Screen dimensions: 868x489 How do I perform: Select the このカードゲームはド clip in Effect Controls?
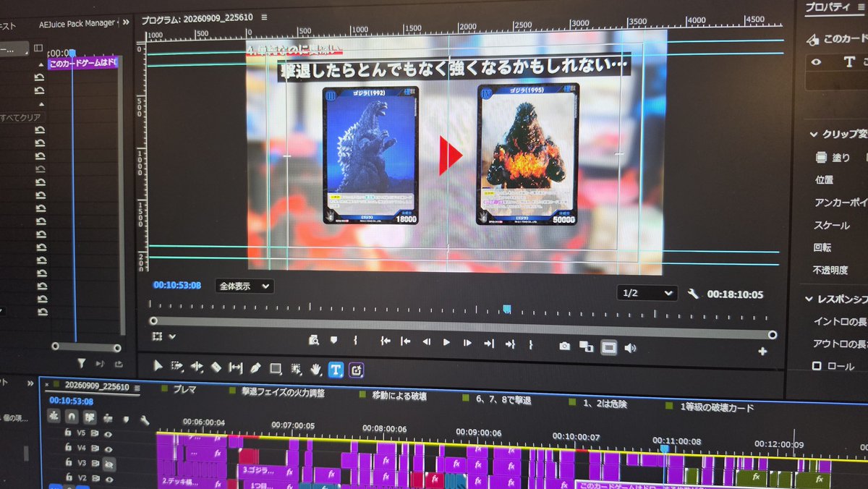[84, 63]
